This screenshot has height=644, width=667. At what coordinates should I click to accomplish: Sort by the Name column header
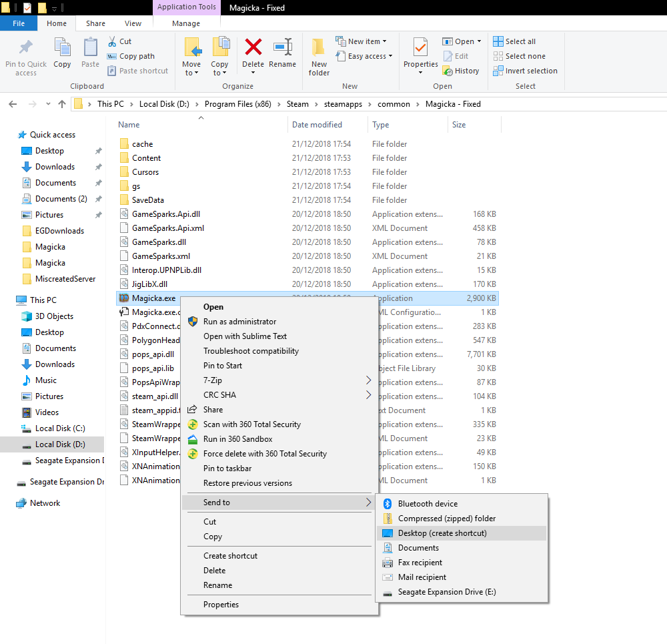(x=129, y=125)
